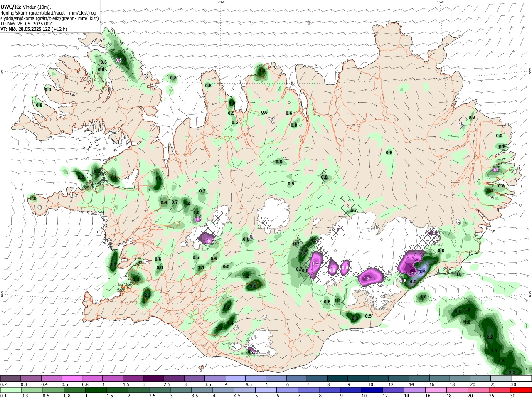
Task: Select the upper legend swatch between 0.5 and 0.8
Action: click(72, 379)
